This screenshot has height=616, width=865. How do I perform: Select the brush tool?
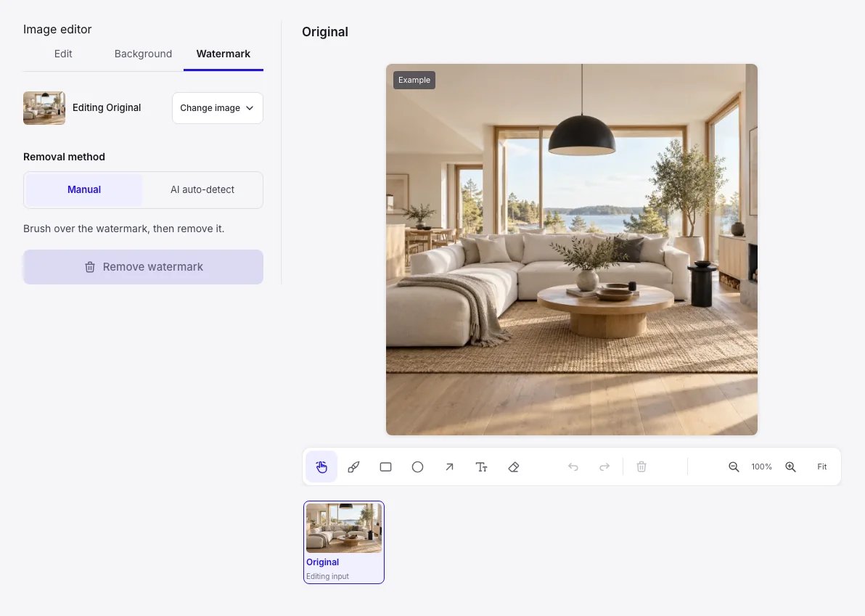pos(353,467)
